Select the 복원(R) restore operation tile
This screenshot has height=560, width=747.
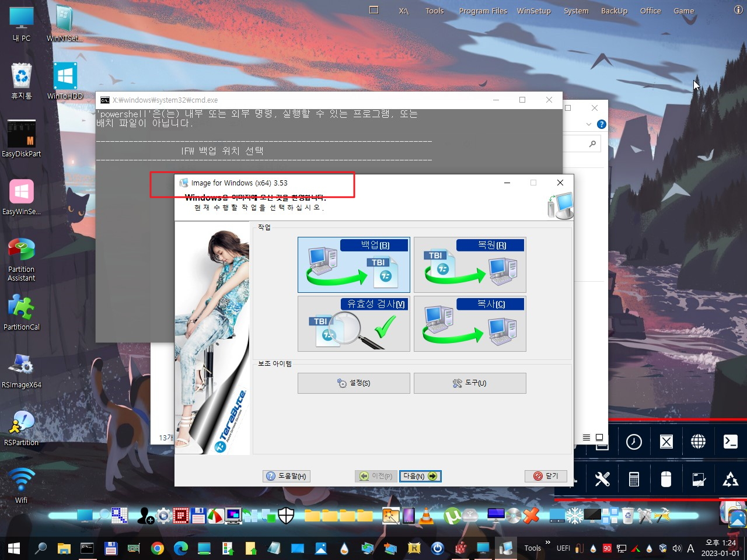470,265
